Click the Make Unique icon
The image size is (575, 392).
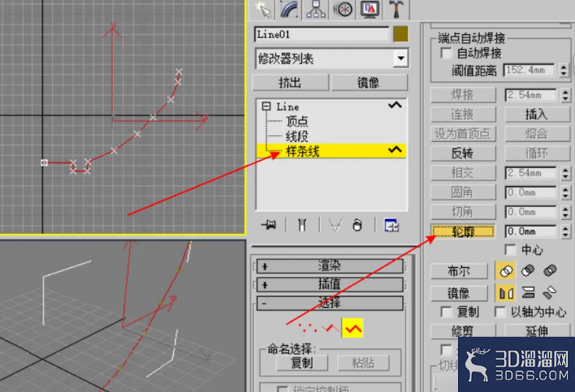tap(335, 224)
